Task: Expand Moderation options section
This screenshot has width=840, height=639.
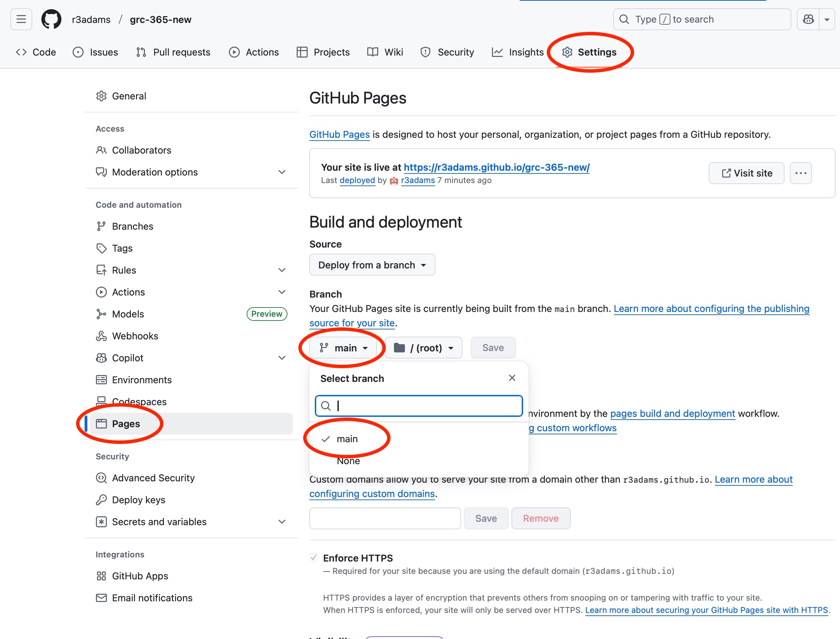Action: click(191, 172)
